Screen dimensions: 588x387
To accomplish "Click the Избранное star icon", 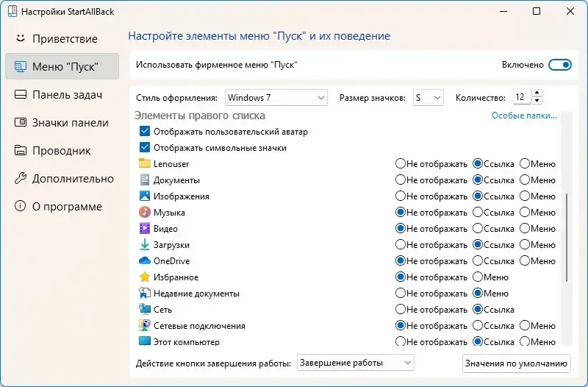I will [144, 277].
